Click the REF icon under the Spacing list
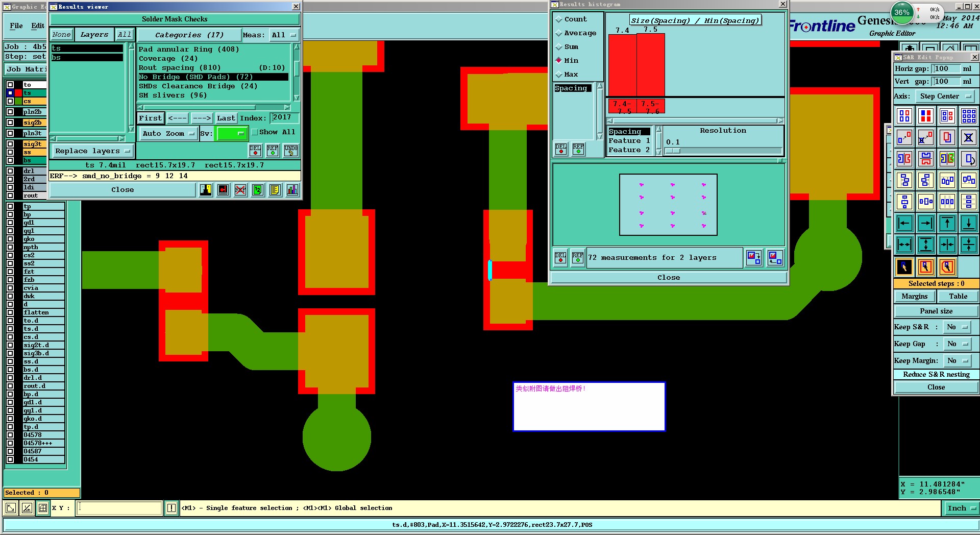The image size is (980, 535). (578, 149)
